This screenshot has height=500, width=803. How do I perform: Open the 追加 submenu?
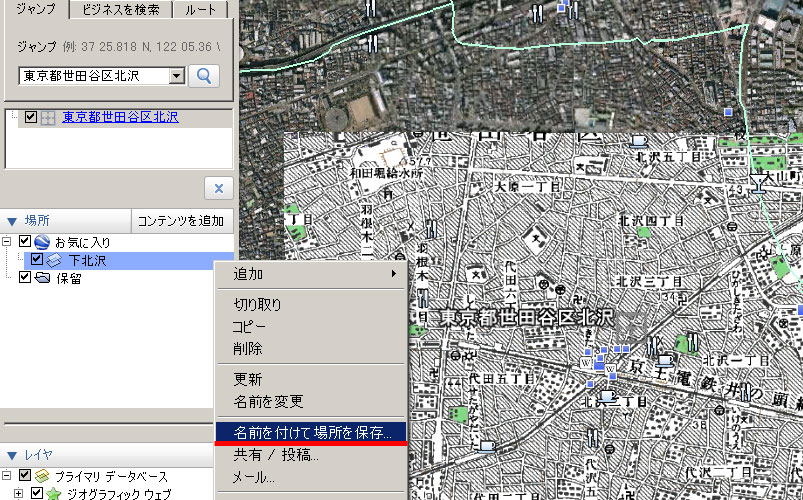(x=310, y=274)
